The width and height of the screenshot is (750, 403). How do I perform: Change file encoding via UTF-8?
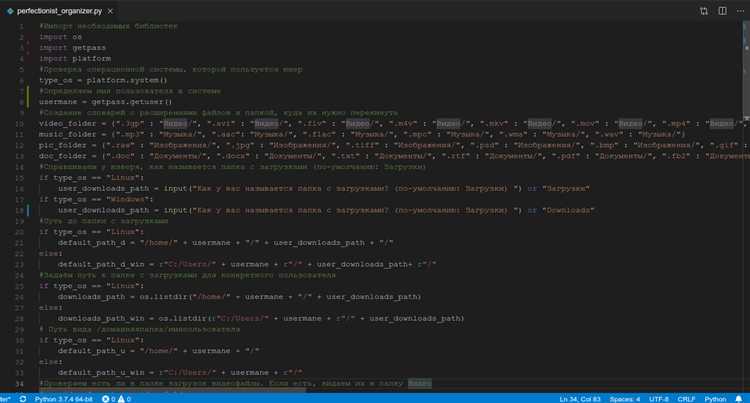(x=659, y=399)
